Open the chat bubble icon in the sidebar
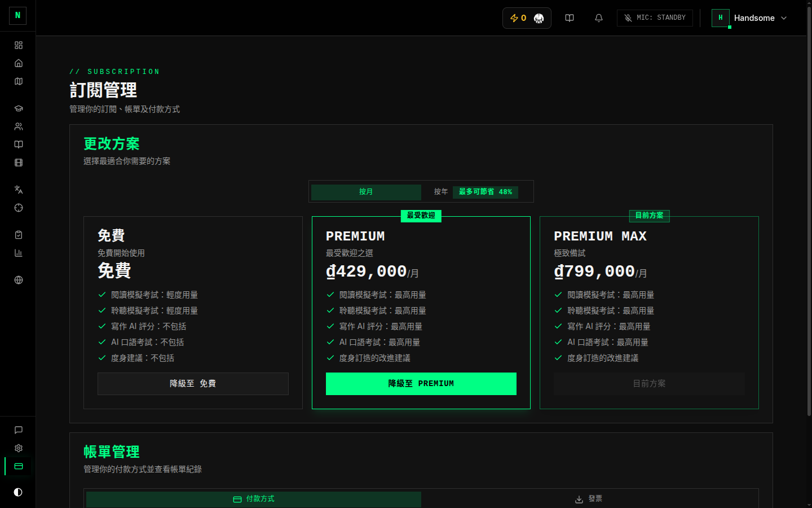812x508 pixels. point(19,430)
